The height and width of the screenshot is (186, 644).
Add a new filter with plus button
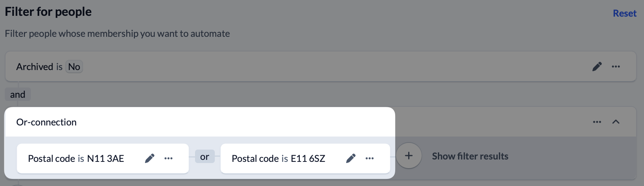click(x=409, y=156)
